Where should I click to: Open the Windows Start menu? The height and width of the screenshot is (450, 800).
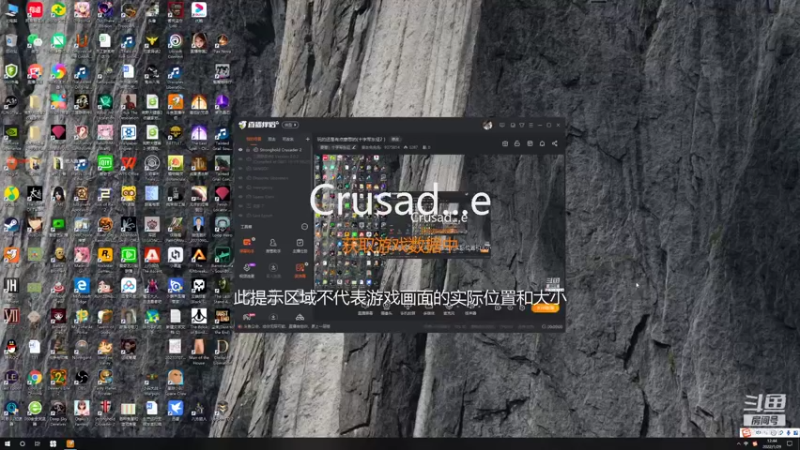[7, 444]
